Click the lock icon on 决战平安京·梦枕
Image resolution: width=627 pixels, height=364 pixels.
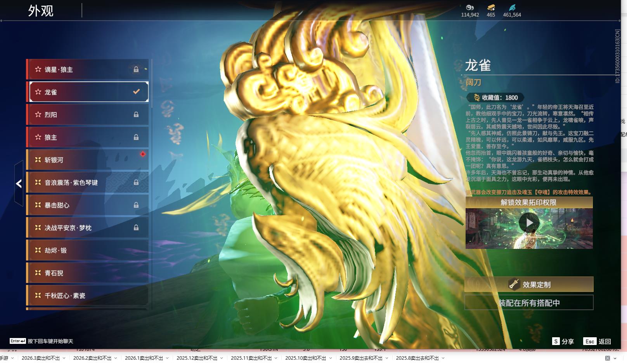[x=136, y=228]
